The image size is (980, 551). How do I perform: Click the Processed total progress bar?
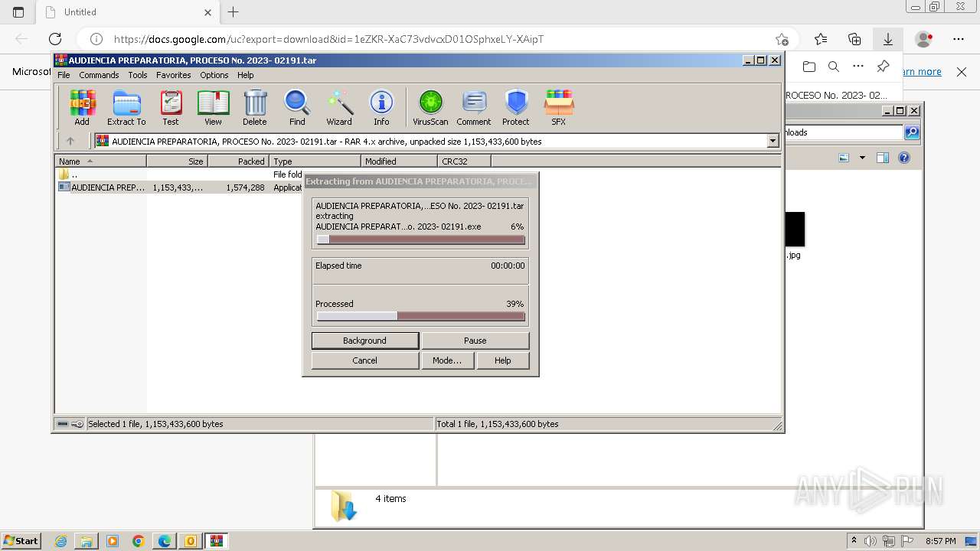[420, 316]
